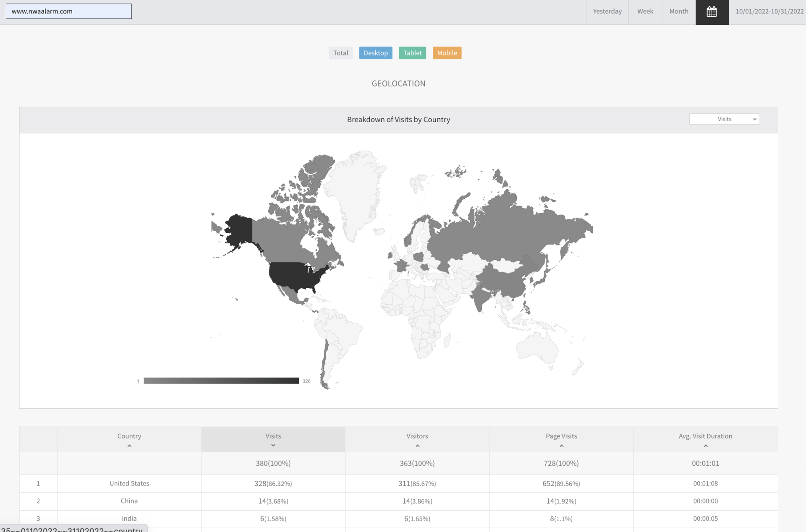Click the visits gradient legend bar
Viewport: 806px width, 532px height.
pos(221,381)
